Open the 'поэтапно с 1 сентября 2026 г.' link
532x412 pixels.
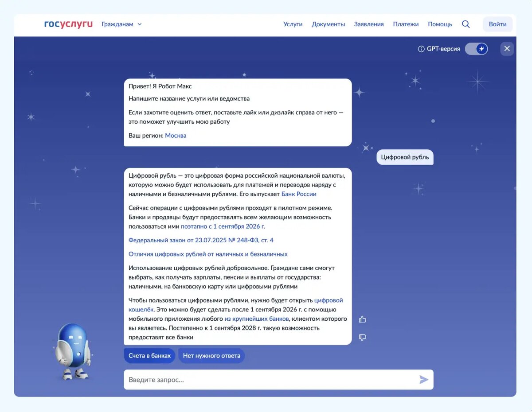[x=223, y=226]
